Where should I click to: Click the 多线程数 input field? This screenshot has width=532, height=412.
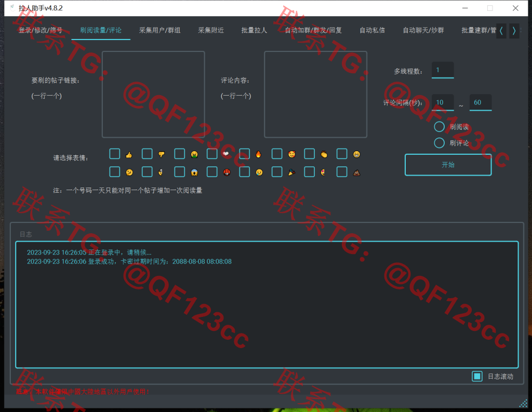pyautogui.click(x=443, y=70)
